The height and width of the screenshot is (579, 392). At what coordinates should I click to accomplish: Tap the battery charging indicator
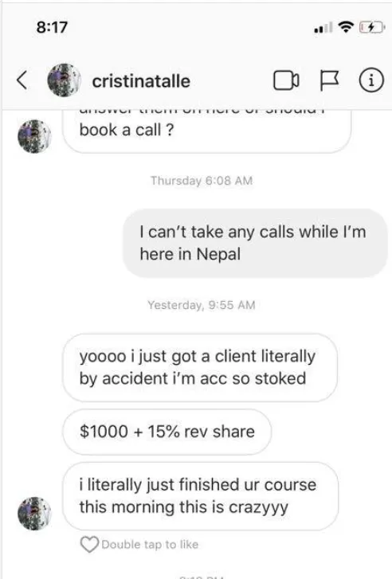371,27
